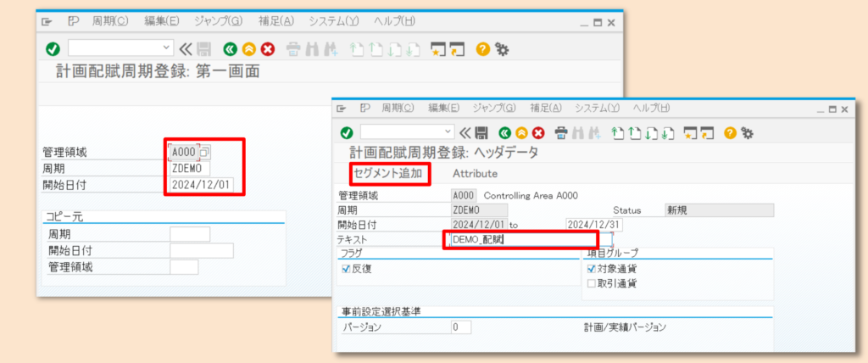This screenshot has width=868, height=363.
Task: Click 管理領域 field A000 in first screen window
Action: click(x=184, y=152)
